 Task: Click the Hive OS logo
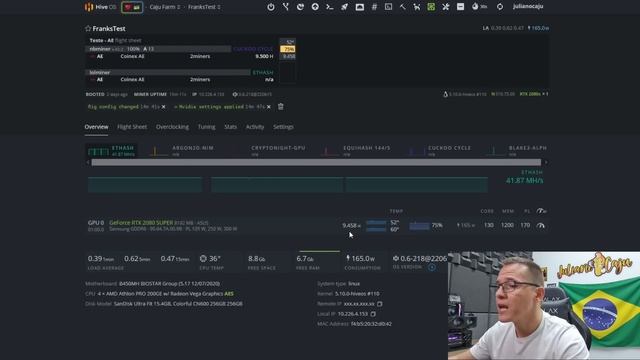tap(100, 7)
